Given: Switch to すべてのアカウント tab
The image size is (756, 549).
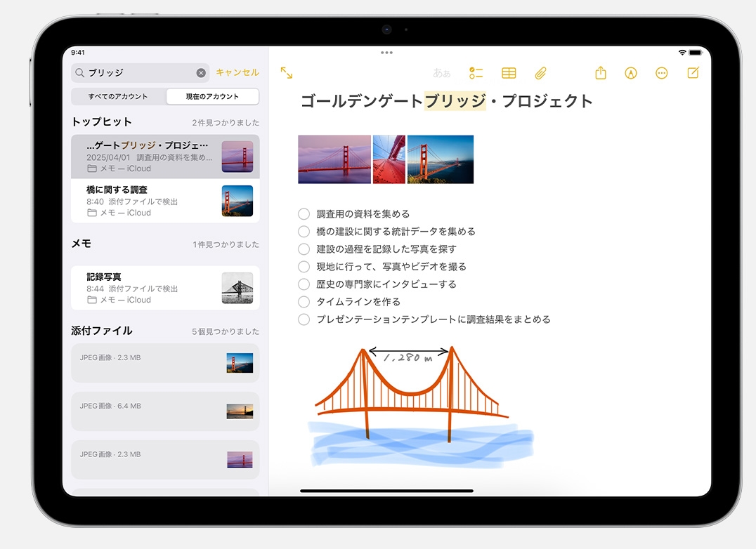Looking at the screenshot, I should [x=118, y=97].
